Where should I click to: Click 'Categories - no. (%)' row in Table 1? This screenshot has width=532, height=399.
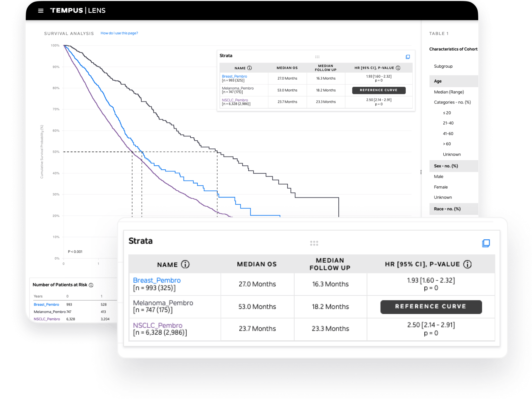click(x=452, y=102)
